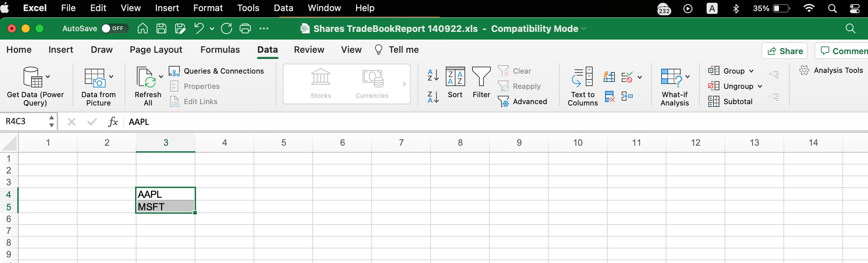Open Advanced filter options
The image size is (868, 263).
click(x=523, y=101)
